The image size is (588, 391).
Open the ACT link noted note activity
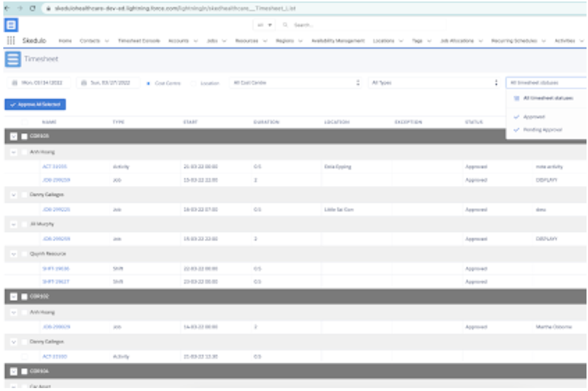click(54, 167)
